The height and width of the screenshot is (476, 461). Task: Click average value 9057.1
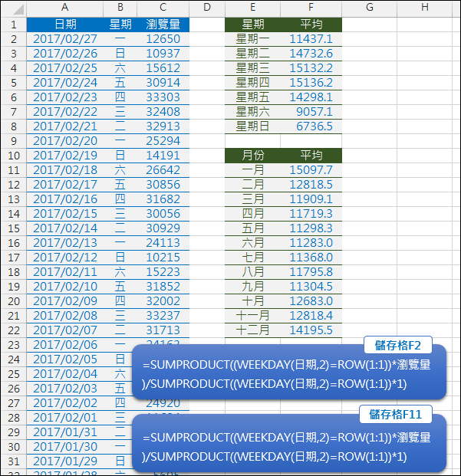311,112
